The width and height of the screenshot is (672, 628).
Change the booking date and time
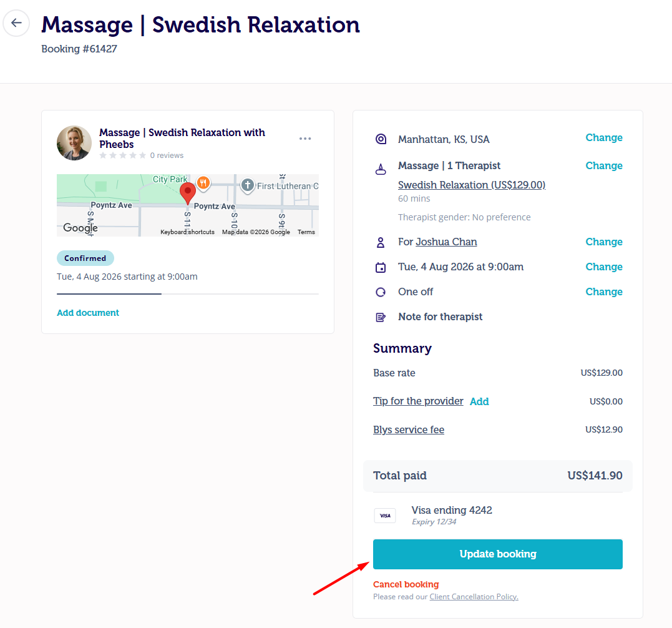click(604, 267)
